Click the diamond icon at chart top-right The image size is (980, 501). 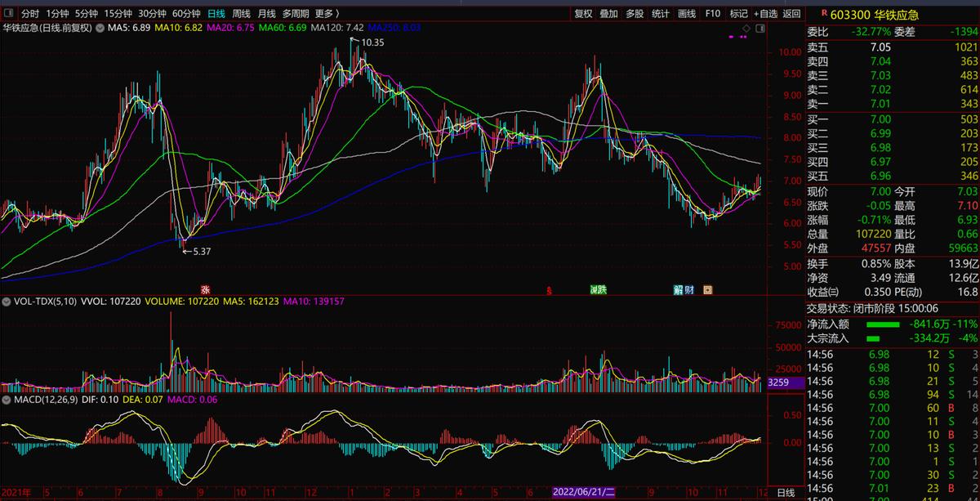click(x=746, y=28)
